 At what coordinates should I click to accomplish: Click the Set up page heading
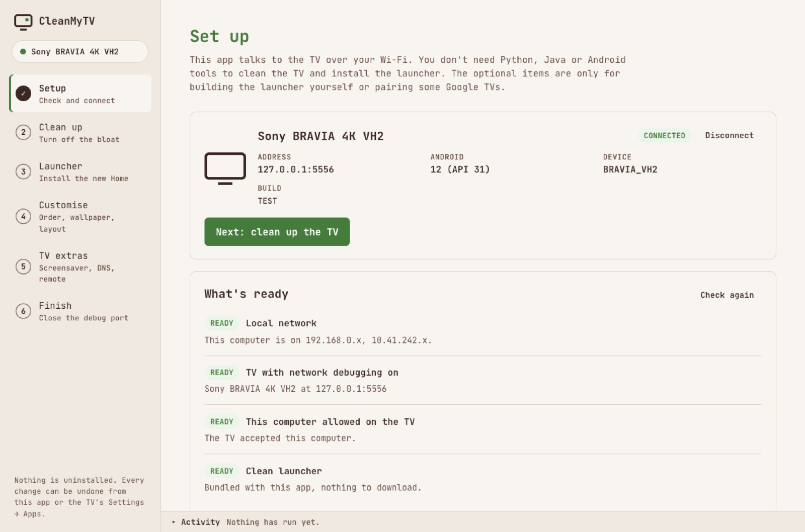coord(219,36)
